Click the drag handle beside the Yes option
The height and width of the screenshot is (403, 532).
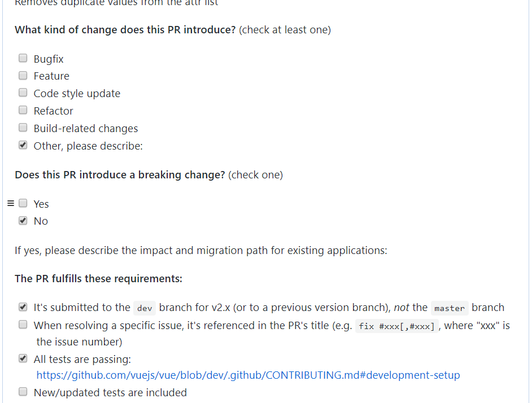click(10, 203)
